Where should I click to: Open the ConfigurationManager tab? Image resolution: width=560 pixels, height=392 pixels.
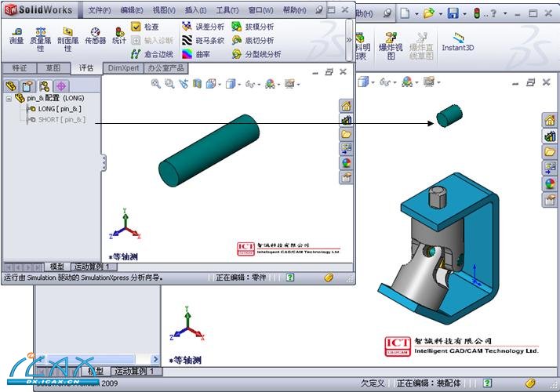[44, 86]
